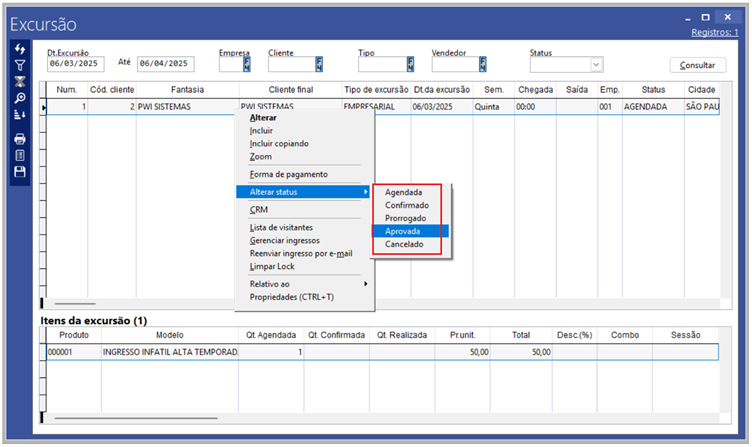Viewport: 752px width, 447px height.
Task: Click Forma de pagamento menu entry
Action: [288, 174]
